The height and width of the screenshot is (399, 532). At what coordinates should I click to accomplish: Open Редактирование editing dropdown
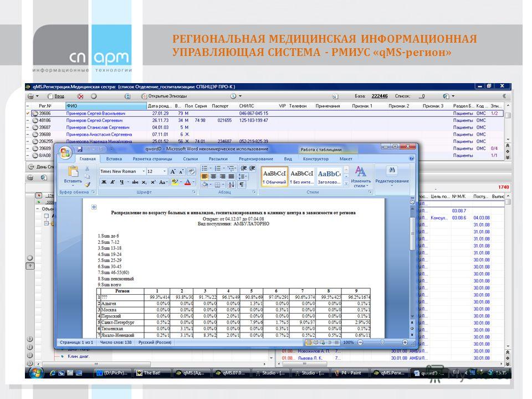click(392, 176)
